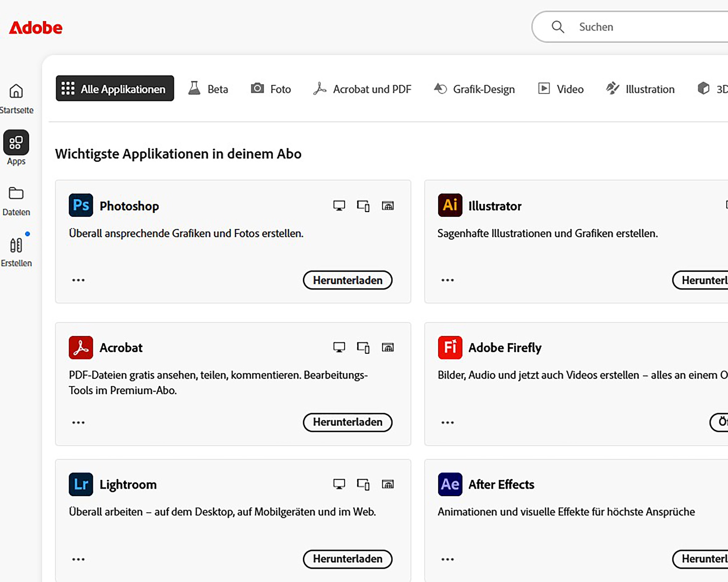Click Acrobat's web platform icon

point(388,347)
